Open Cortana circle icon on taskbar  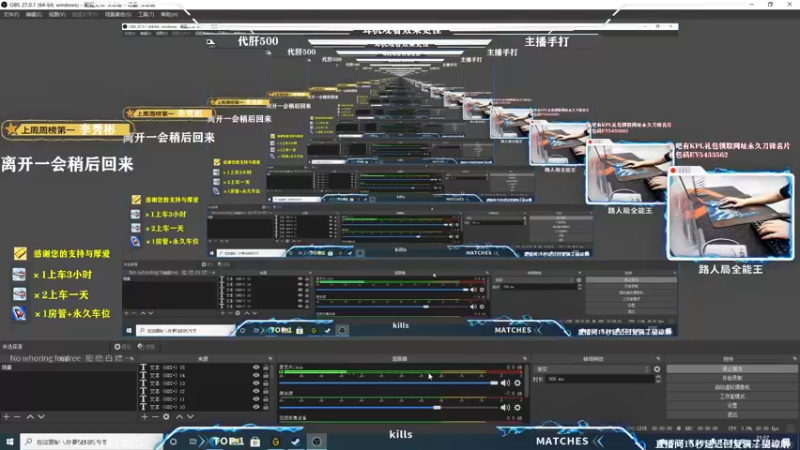pos(173,442)
